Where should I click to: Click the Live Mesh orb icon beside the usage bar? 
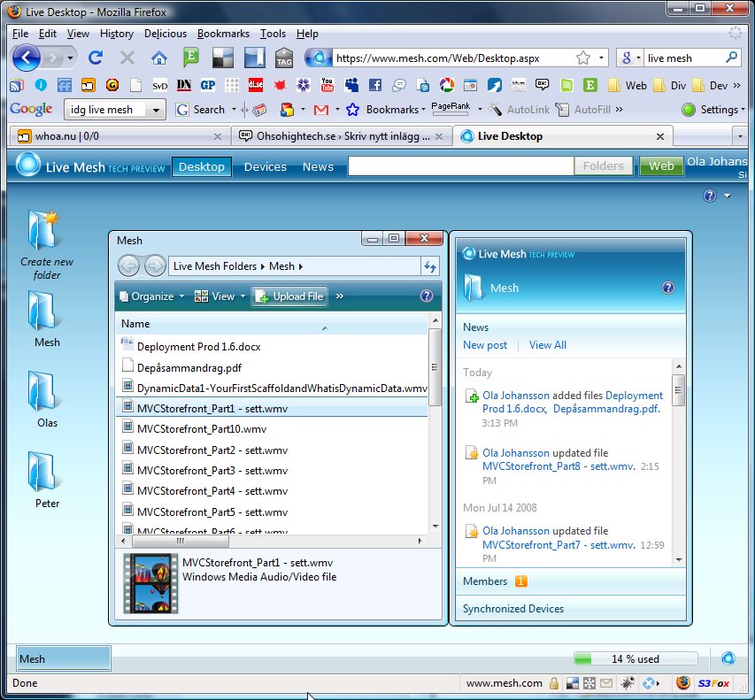[x=728, y=658]
